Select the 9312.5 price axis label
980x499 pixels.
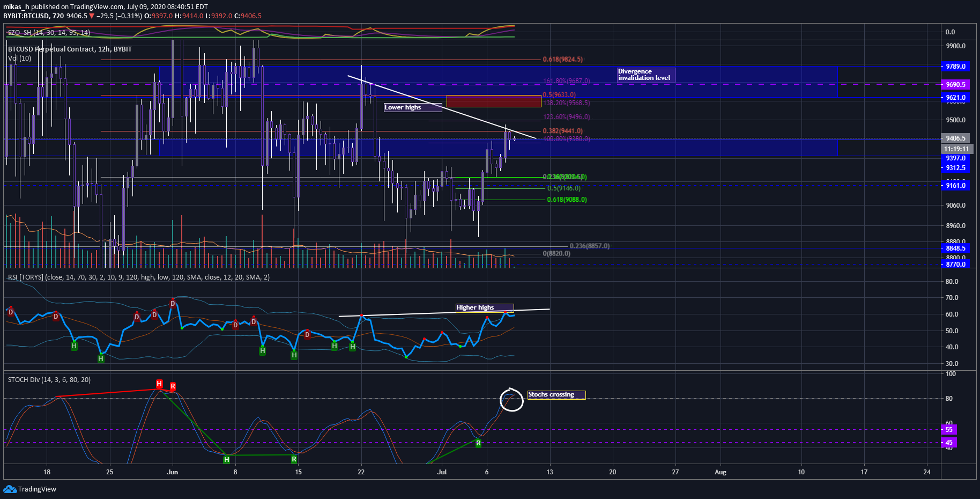coord(955,168)
